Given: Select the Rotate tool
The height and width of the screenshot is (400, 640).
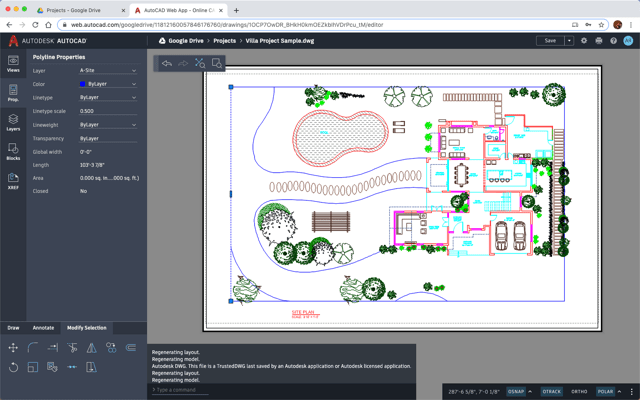Looking at the screenshot, I should click(x=13, y=367).
